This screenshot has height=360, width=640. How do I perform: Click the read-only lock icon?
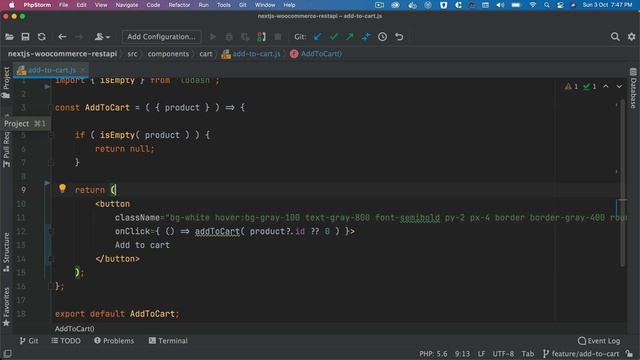[630, 354]
